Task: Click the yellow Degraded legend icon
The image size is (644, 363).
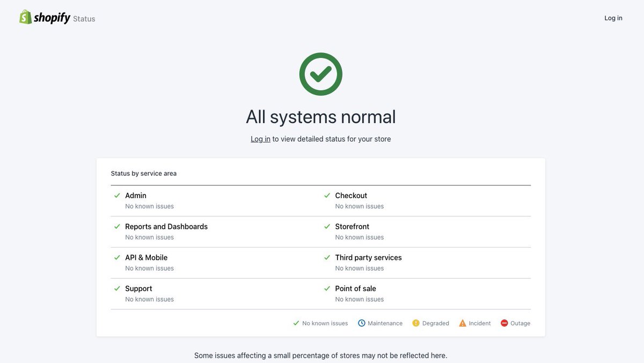Action: coord(416,323)
